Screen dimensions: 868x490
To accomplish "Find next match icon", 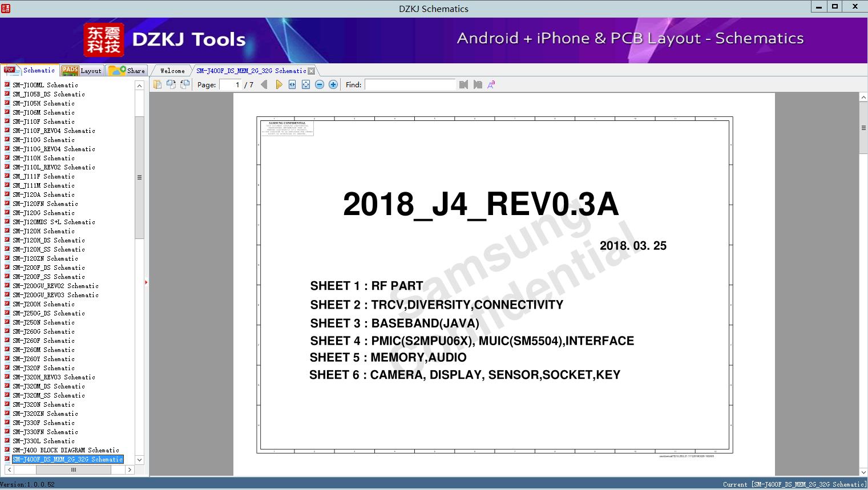I will coord(478,84).
